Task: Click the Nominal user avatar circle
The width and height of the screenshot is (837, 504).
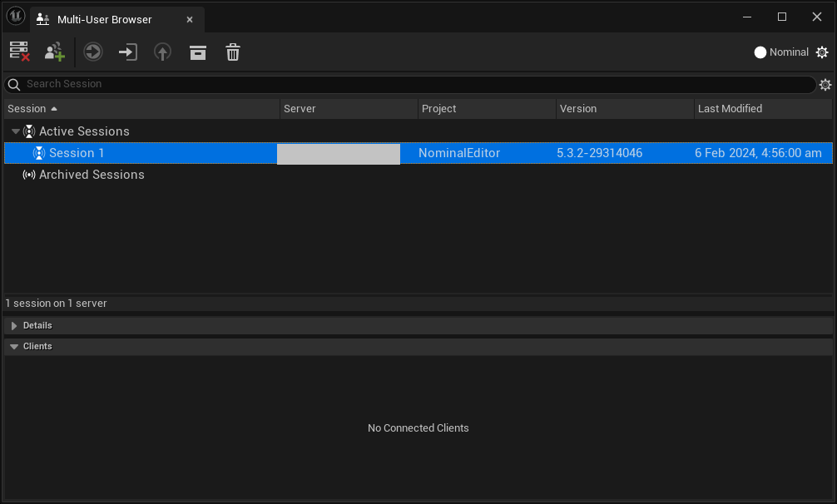Action: [x=760, y=52]
